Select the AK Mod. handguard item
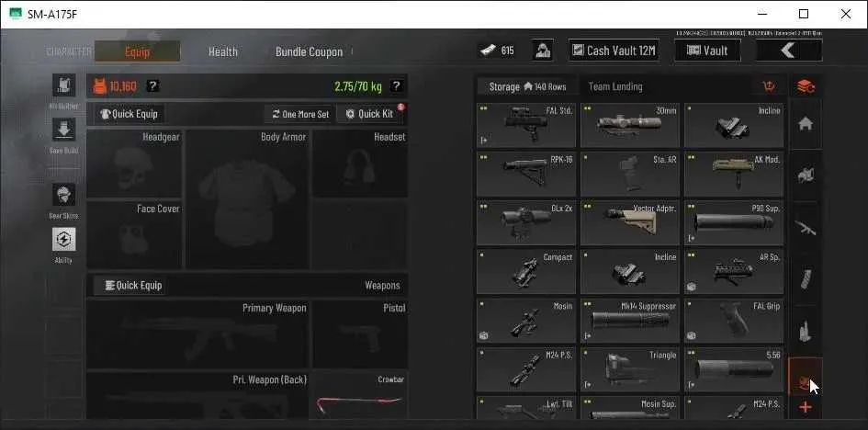 [734, 175]
